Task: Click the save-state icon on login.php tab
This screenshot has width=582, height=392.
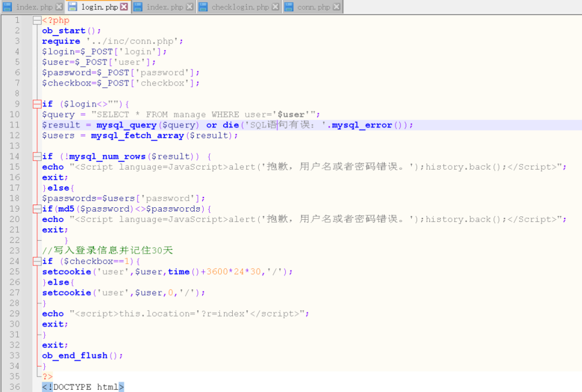Action: pos(73,6)
